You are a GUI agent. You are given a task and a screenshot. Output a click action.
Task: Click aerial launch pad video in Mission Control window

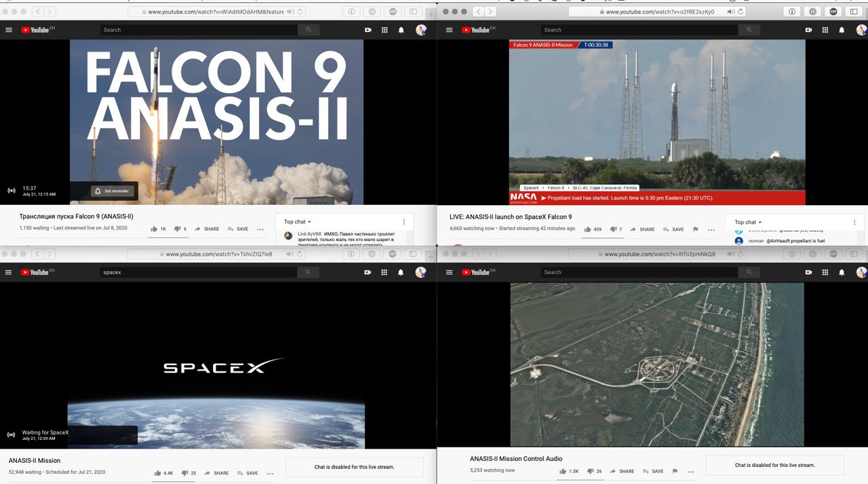coord(657,365)
